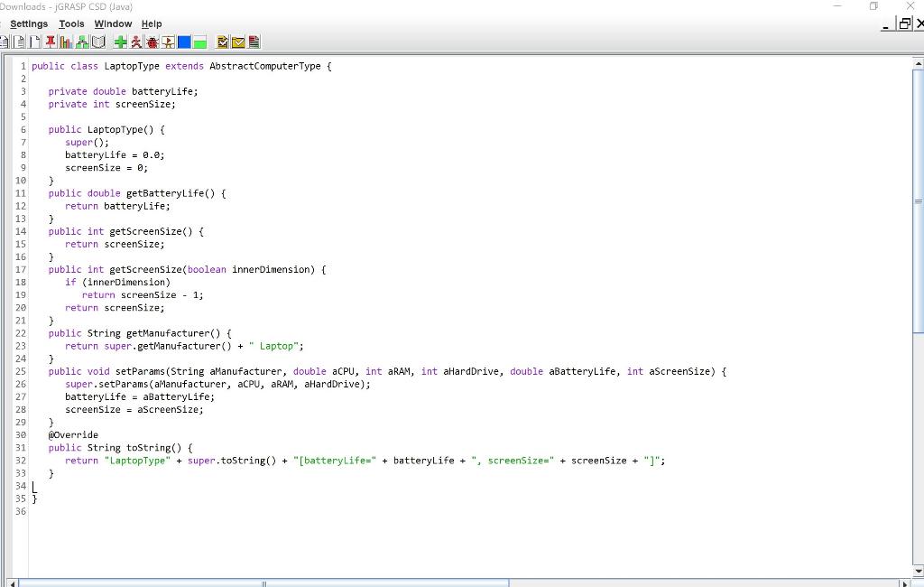Screen dimensions: 924x587
Task: Click the first yellow checkmark Checkstyle icon
Action: click(223, 42)
